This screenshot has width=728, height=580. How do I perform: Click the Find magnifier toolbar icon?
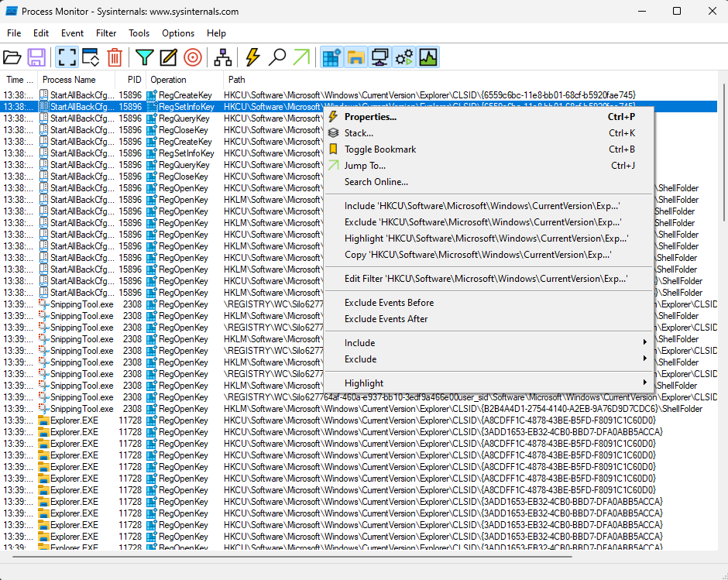point(277,57)
